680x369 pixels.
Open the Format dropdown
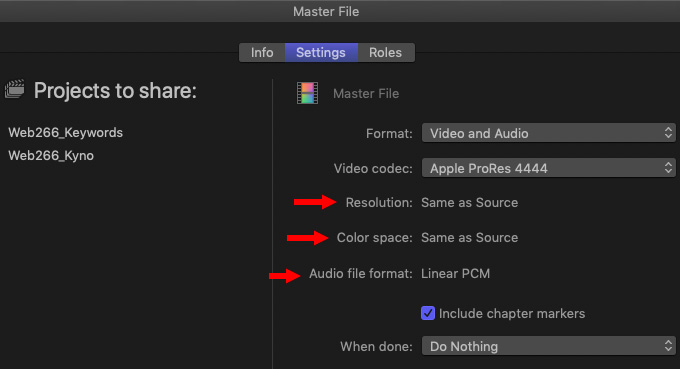pos(549,133)
